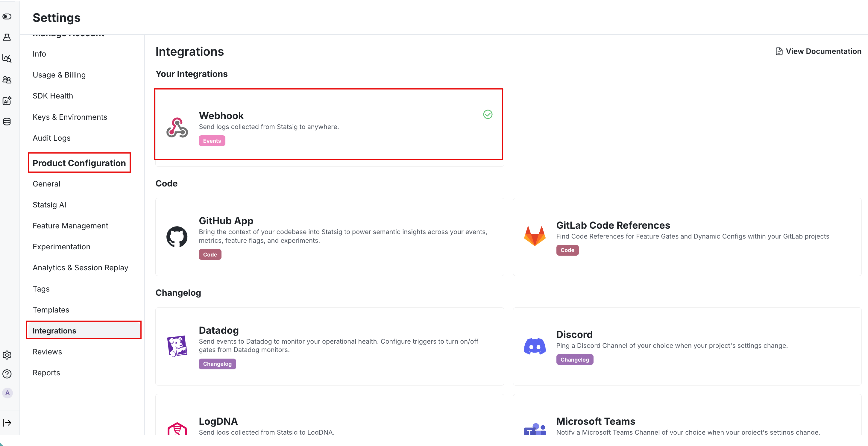Open the Help question mark icon

click(7, 374)
